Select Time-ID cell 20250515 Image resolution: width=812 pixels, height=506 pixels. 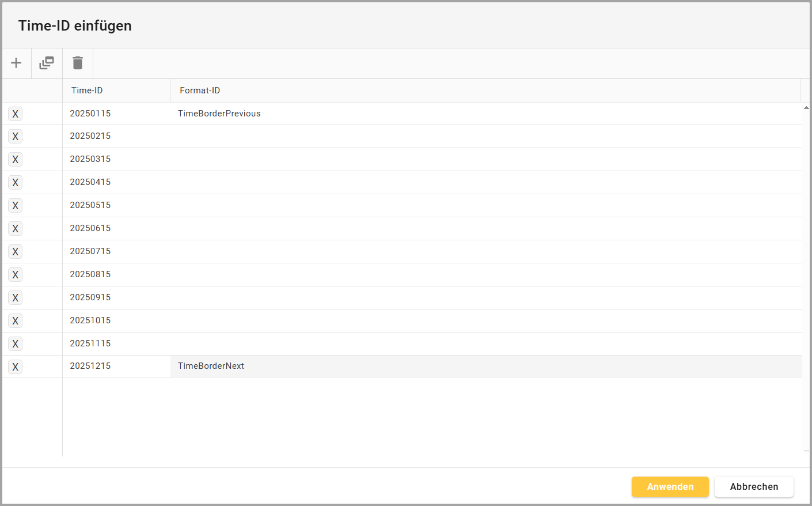[90, 205]
